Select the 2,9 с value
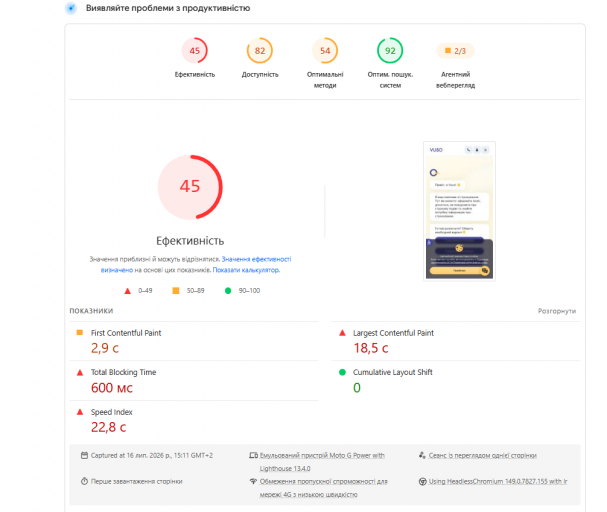 (105, 348)
